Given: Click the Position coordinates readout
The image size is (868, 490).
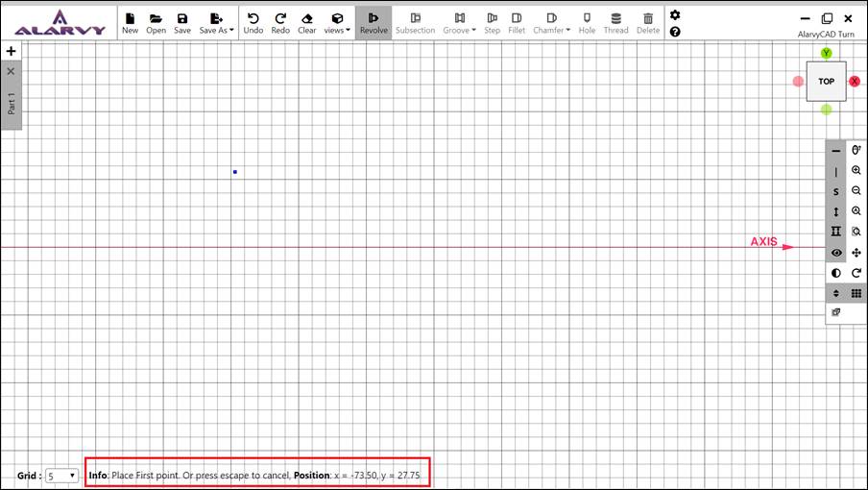Looking at the screenshot, I should pyautogui.click(x=357, y=475).
